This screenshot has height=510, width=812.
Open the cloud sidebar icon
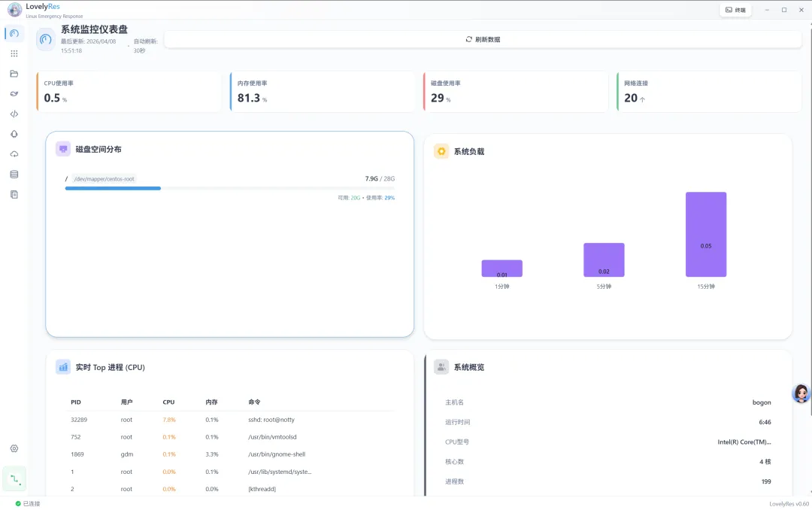[x=14, y=154]
